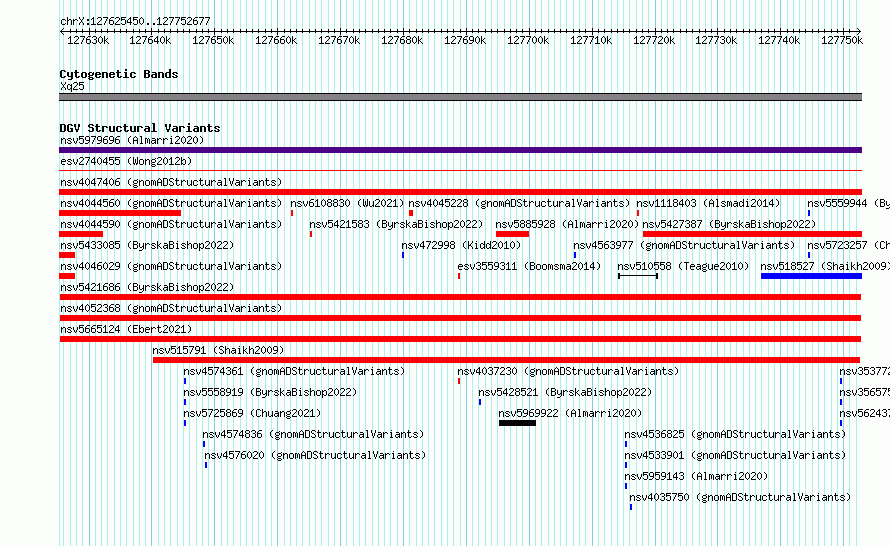Click the 127750k ruler label

click(842, 40)
